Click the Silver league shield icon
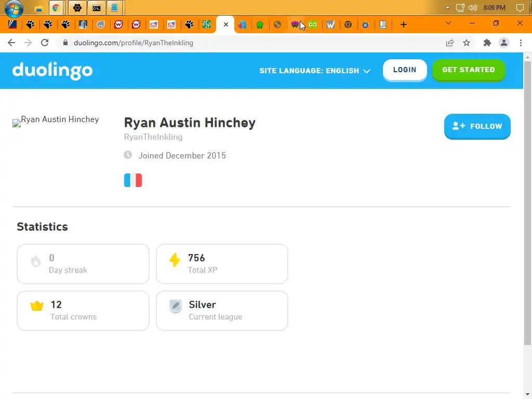Screen dimensions: 532x399 [x=176, y=307]
